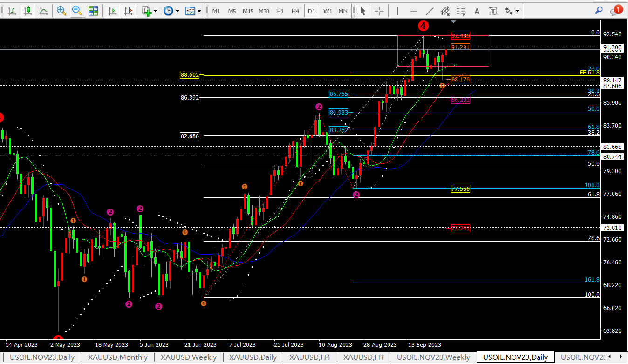
Task: Click the red 92.485 price label
Action: coord(460,35)
